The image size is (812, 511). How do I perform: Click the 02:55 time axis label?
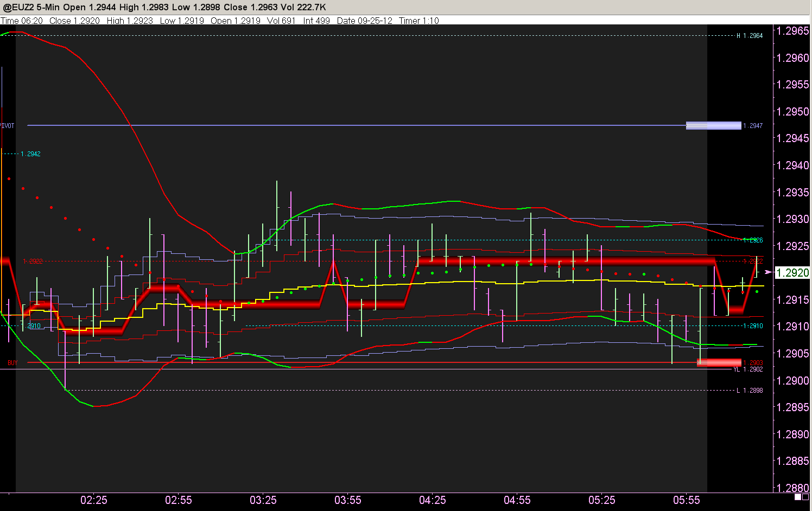tap(179, 500)
